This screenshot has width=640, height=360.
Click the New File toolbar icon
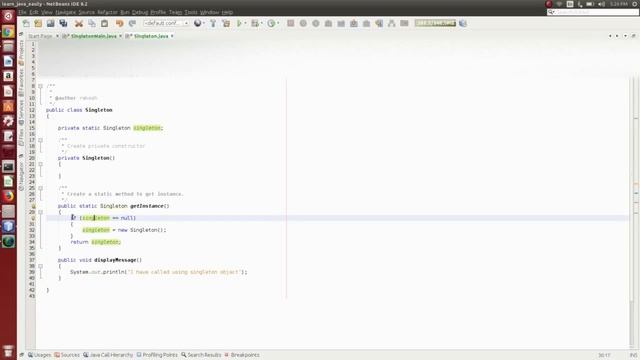(26, 23)
